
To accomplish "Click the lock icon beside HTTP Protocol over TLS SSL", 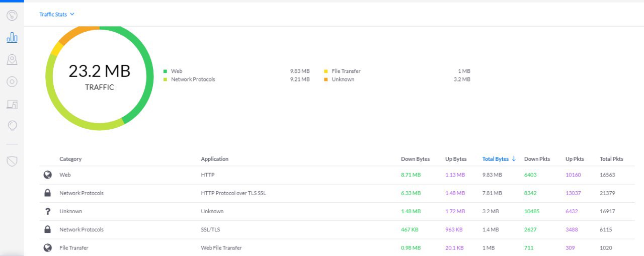I will pyautogui.click(x=48, y=193).
